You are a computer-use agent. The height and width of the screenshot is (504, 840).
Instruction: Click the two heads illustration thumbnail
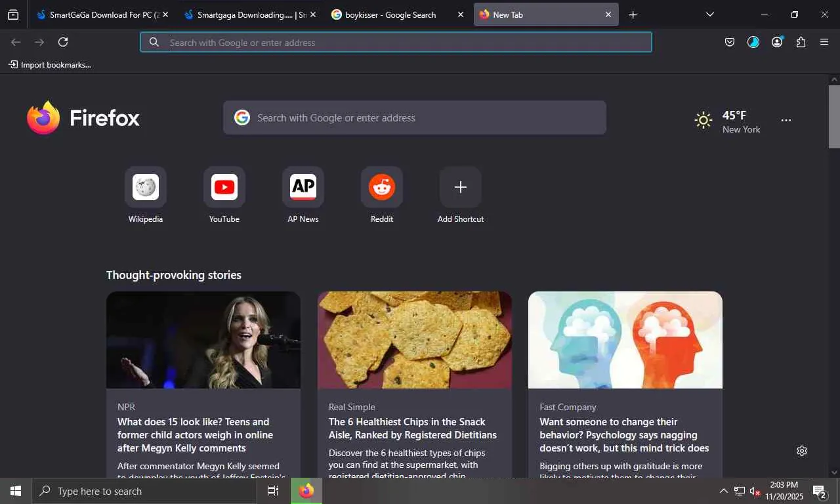pyautogui.click(x=625, y=340)
